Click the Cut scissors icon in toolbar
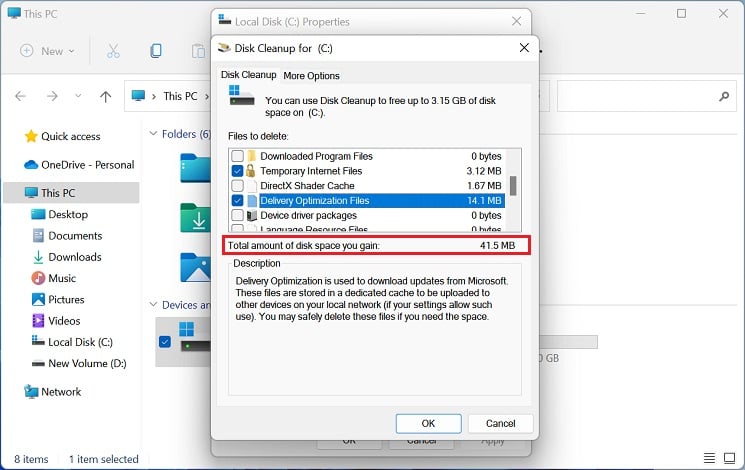Image resolution: width=745 pixels, height=470 pixels. pos(113,51)
